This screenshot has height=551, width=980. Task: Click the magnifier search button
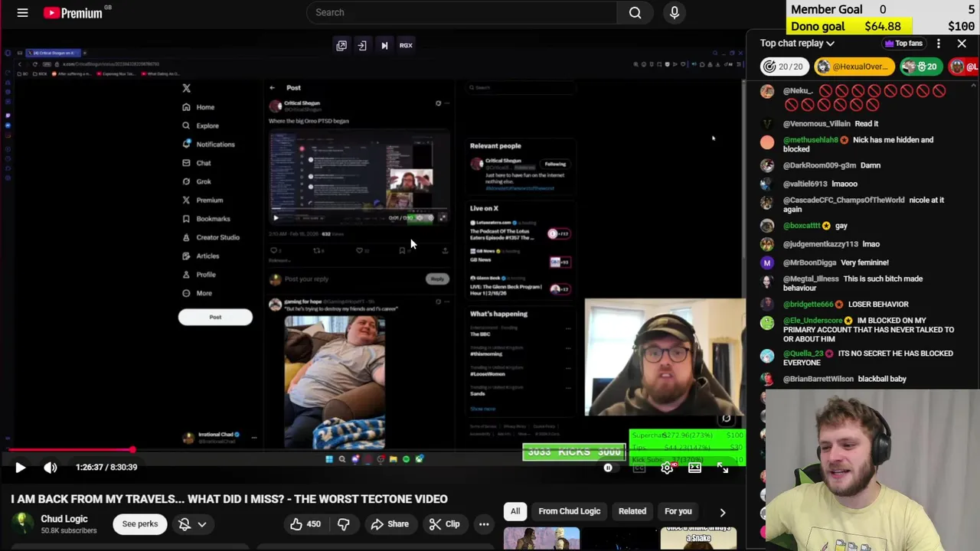[x=635, y=12]
